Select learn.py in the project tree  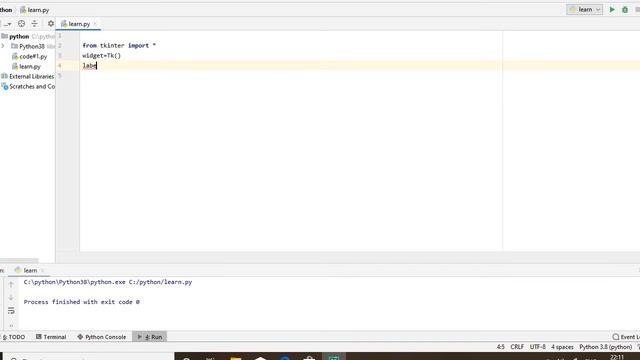30,66
